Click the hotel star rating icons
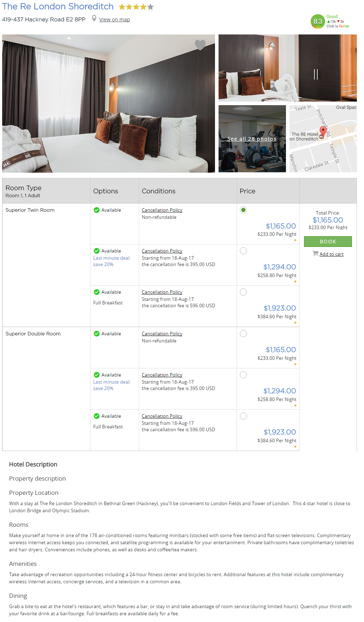364x622 pixels. click(x=136, y=7)
